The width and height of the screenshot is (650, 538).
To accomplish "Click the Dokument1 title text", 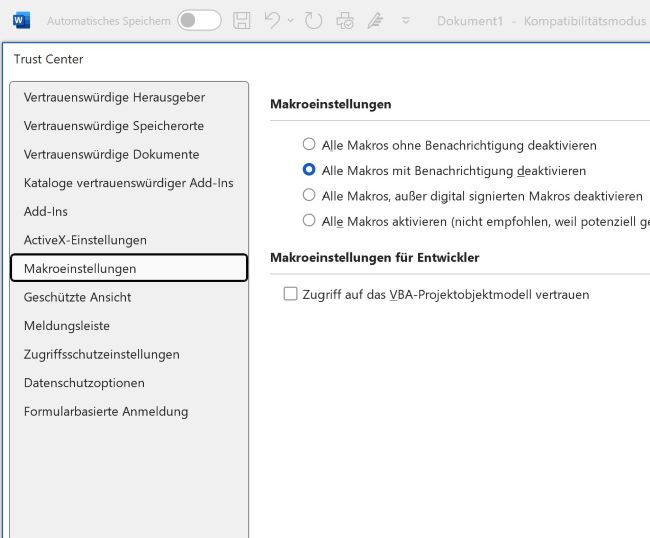I will pyautogui.click(x=470, y=21).
